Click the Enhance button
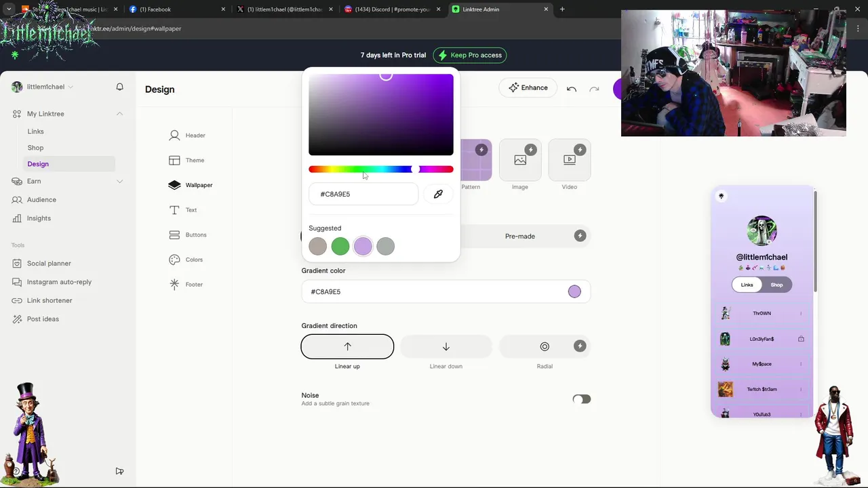Viewport: 868px width, 488px height. [528, 87]
